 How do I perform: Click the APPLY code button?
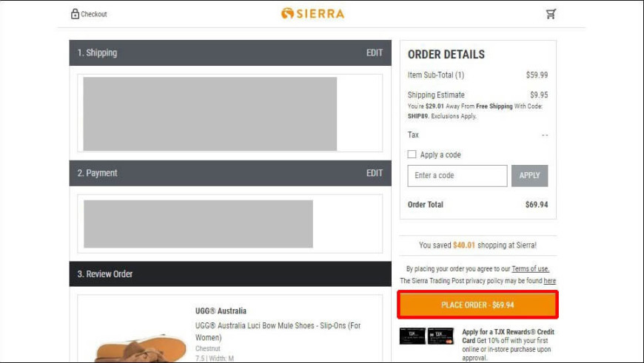tap(529, 175)
